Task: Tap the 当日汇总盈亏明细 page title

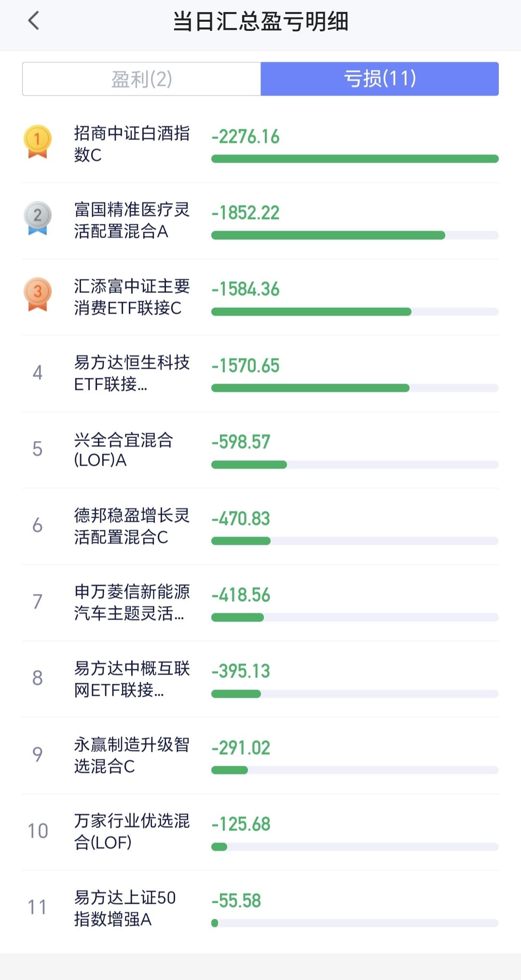Action: tap(260, 21)
